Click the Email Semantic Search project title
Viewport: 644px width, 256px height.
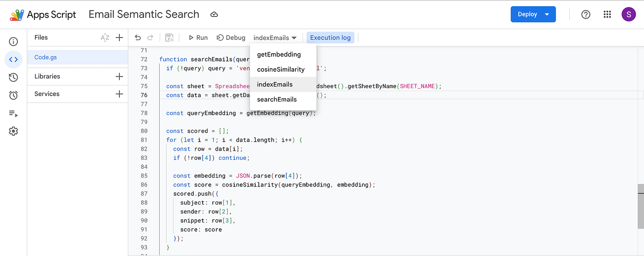(144, 14)
